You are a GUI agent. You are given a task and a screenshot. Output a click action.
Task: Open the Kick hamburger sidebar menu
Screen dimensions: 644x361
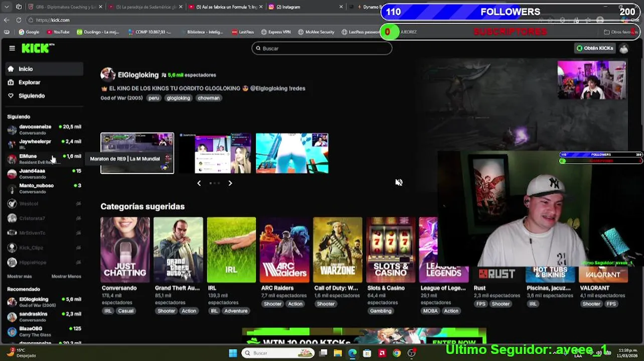(x=12, y=48)
